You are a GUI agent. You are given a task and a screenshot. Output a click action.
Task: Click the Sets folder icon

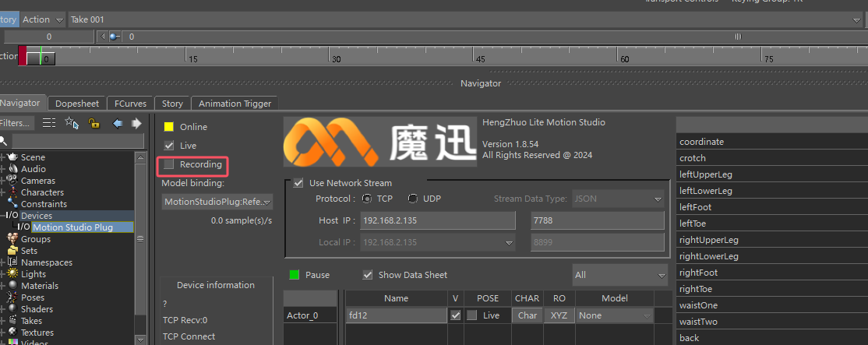click(12, 251)
